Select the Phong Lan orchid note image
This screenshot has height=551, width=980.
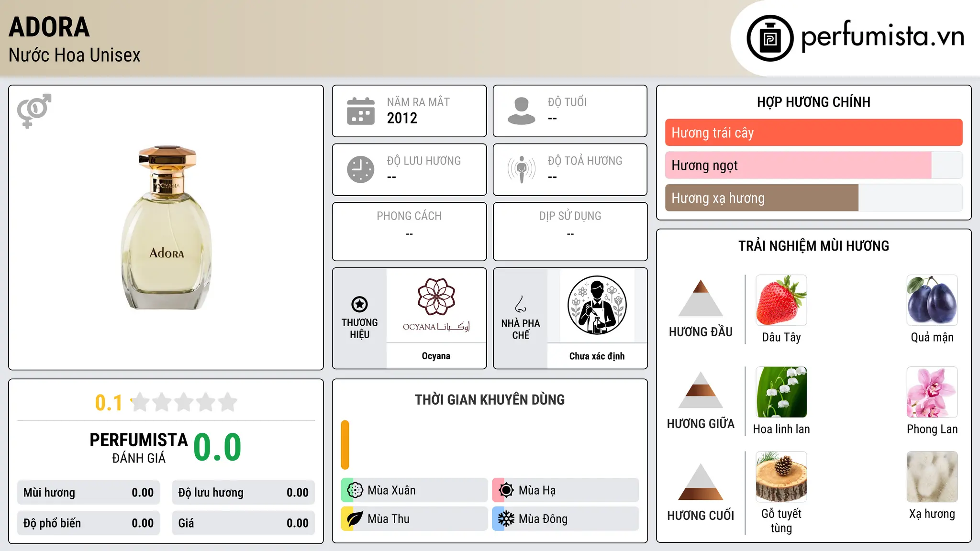(932, 392)
